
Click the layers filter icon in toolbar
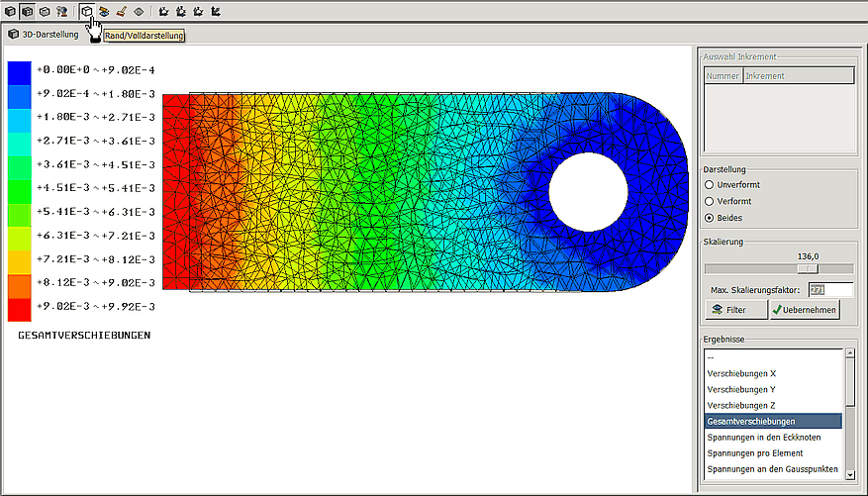tap(104, 12)
